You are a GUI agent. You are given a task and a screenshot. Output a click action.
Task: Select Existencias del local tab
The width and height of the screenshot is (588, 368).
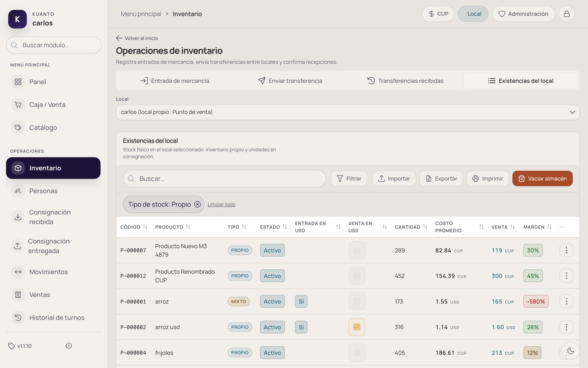point(521,81)
